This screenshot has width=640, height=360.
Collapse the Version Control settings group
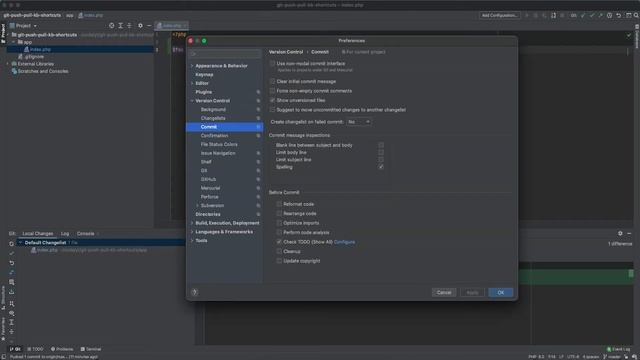[192, 101]
